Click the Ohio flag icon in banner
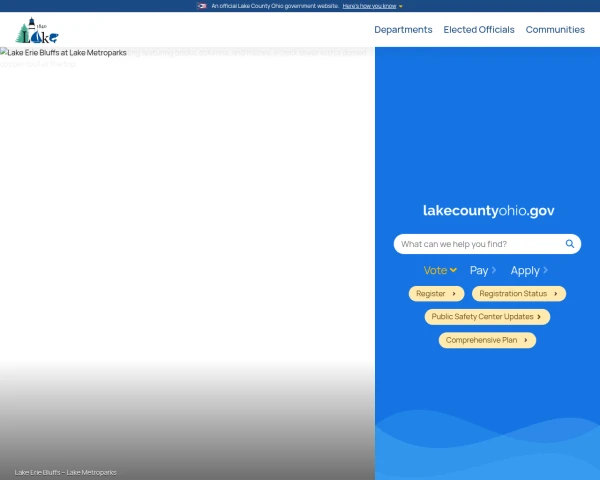 click(x=202, y=6)
